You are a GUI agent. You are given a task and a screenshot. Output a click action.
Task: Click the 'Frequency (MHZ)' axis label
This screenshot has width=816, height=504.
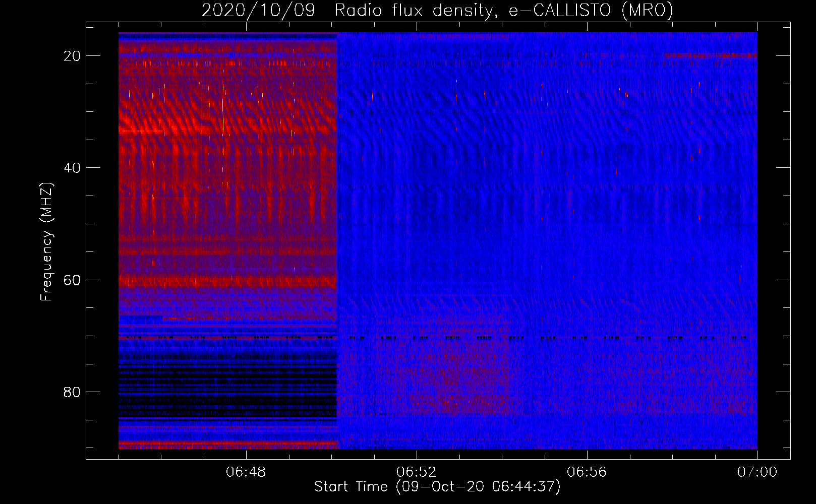46,242
